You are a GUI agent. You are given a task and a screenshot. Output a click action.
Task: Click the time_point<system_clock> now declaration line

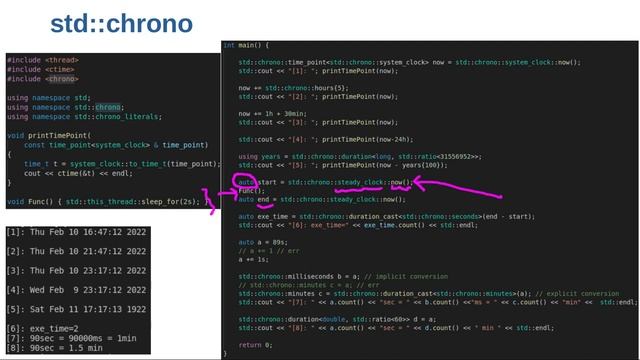[x=409, y=62]
